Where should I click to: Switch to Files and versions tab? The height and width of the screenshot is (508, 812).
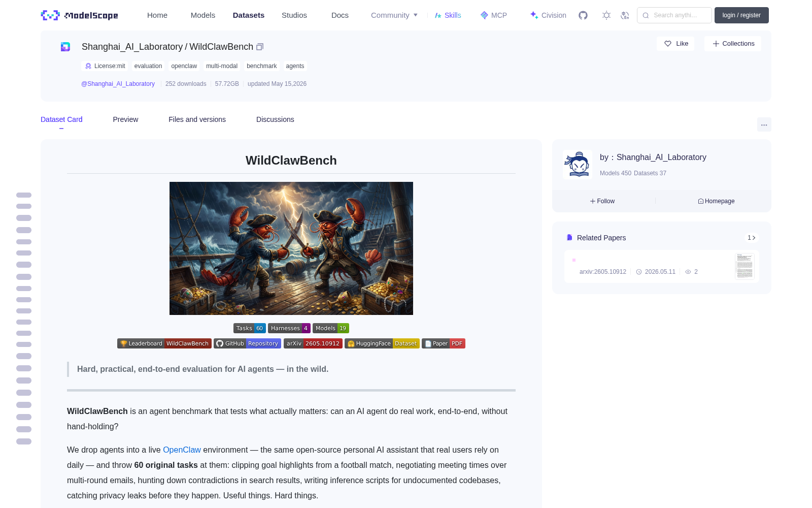click(197, 119)
